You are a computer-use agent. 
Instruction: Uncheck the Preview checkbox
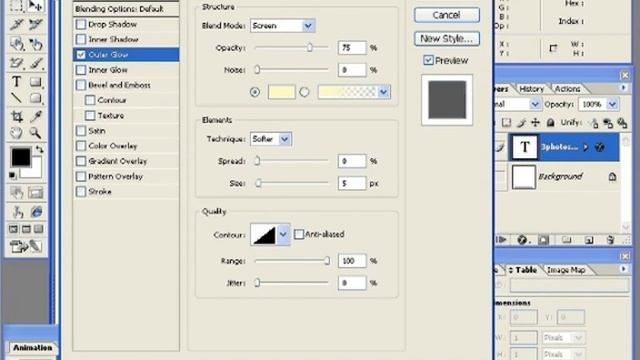pyautogui.click(x=428, y=60)
